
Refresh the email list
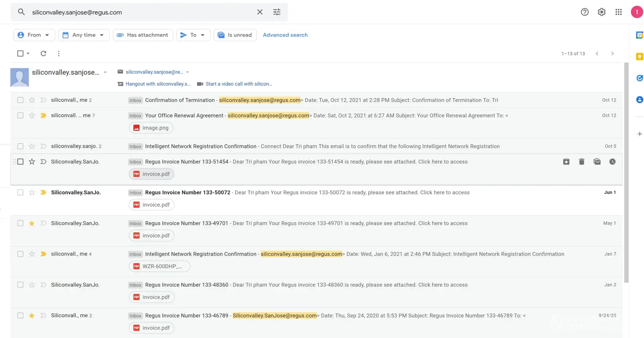coord(43,53)
